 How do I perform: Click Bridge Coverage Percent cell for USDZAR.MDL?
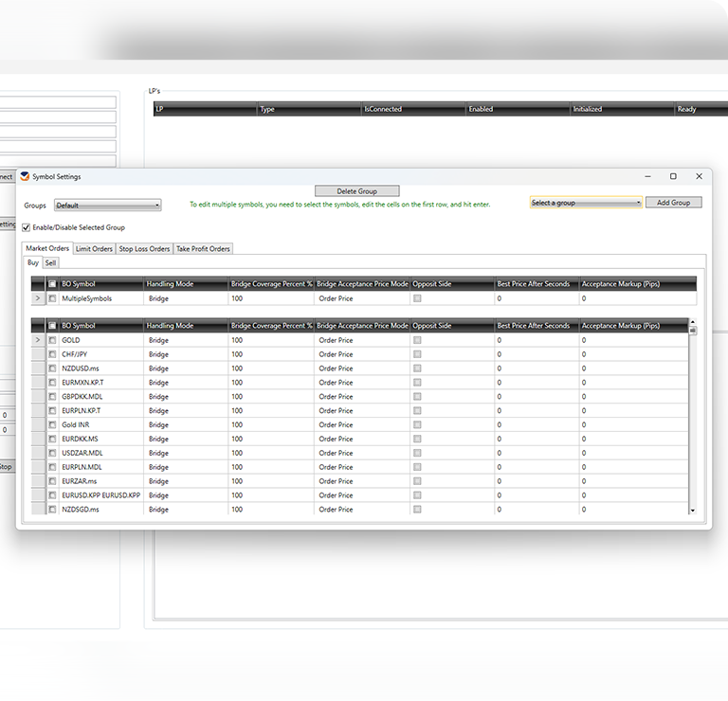(x=270, y=453)
